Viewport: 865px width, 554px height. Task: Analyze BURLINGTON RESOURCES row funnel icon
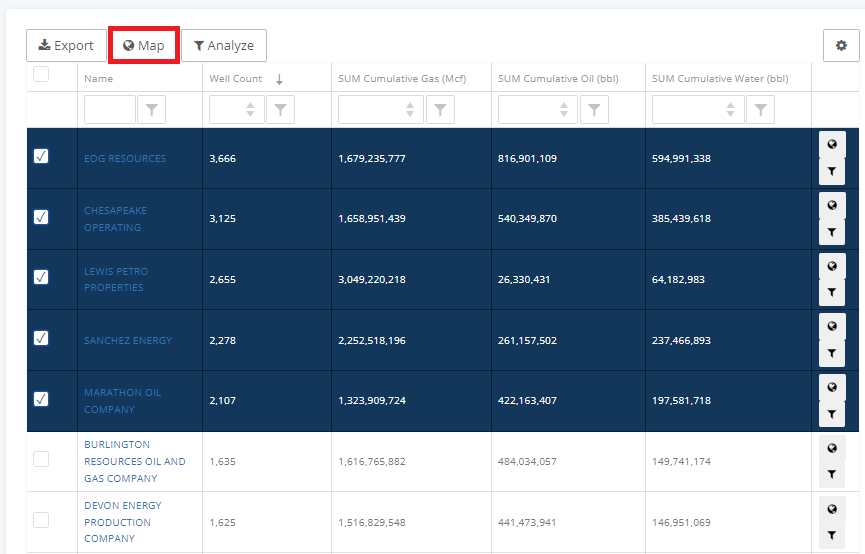click(832, 475)
